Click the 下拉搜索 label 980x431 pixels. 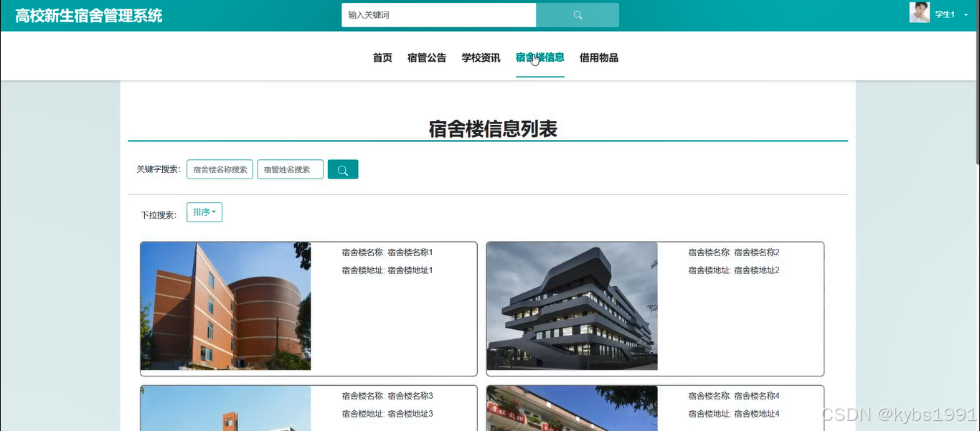159,214
